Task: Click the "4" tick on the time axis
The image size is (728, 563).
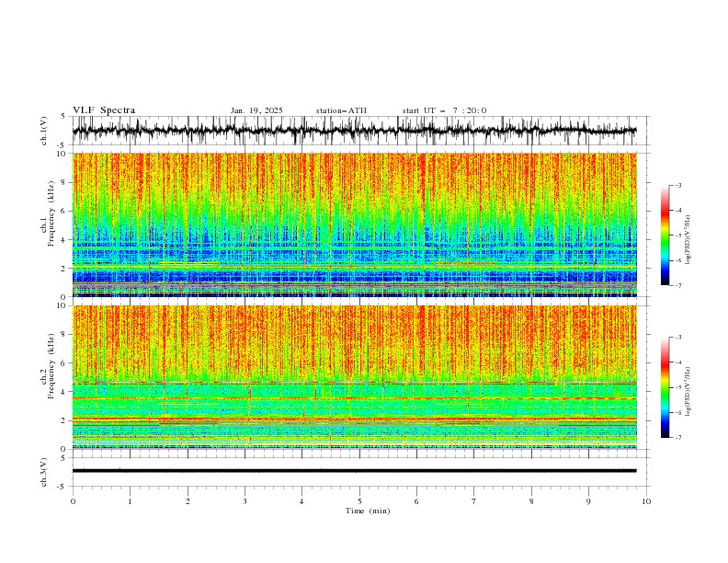Action: pyautogui.click(x=301, y=501)
